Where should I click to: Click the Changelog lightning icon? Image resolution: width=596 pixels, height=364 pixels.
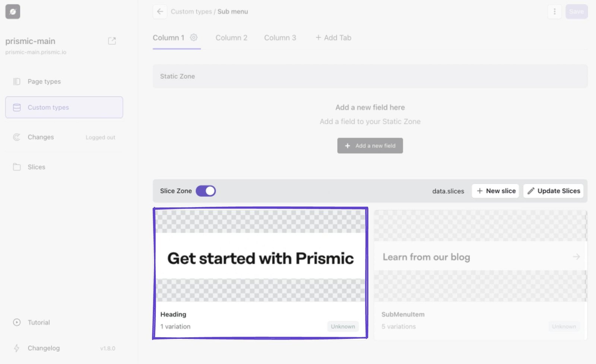(17, 348)
